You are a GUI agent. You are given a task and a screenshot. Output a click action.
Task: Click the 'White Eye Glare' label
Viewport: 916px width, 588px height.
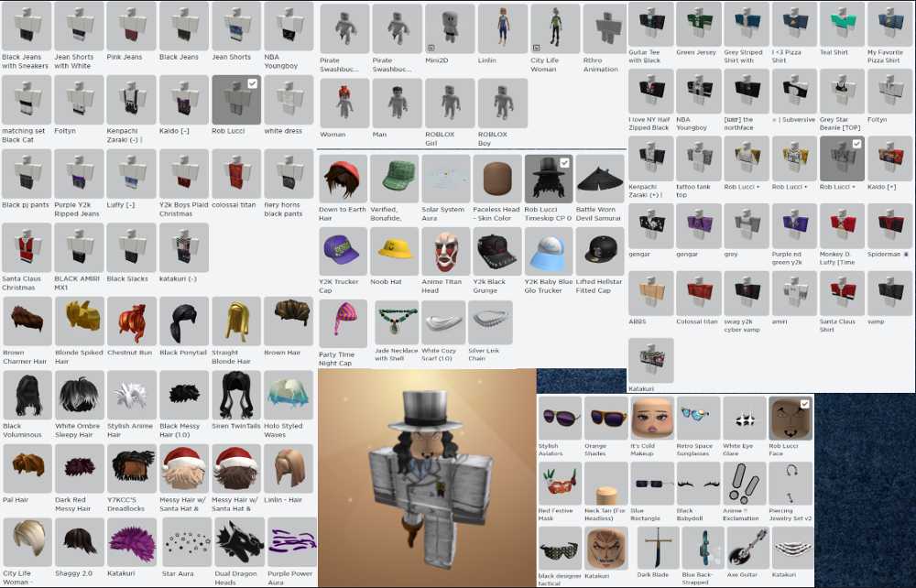pyautogui.click(x=739, y=450)
